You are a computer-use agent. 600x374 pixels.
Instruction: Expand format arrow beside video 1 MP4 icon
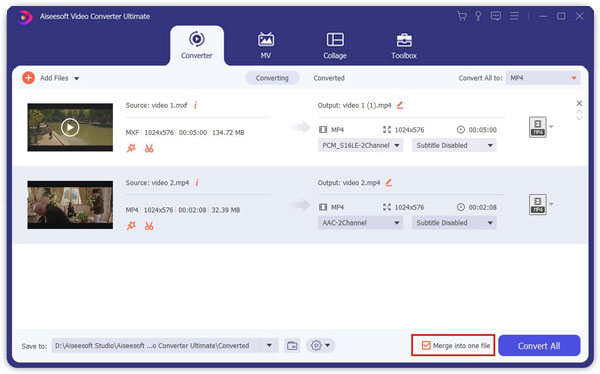(551, 126)
